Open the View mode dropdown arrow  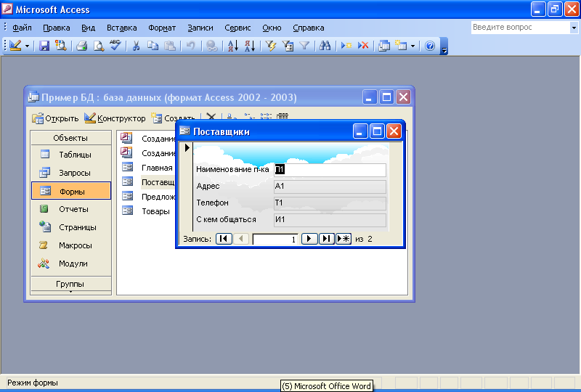[x=27, y=46]
